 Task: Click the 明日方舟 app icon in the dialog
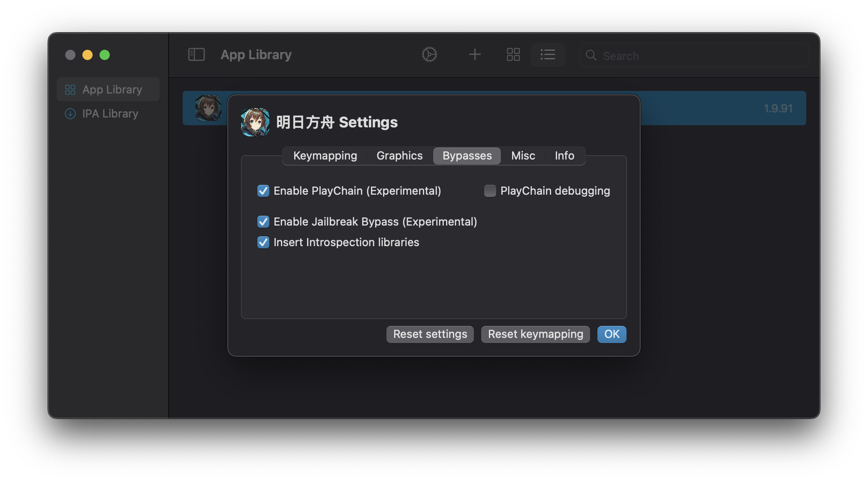click(254, 122)
